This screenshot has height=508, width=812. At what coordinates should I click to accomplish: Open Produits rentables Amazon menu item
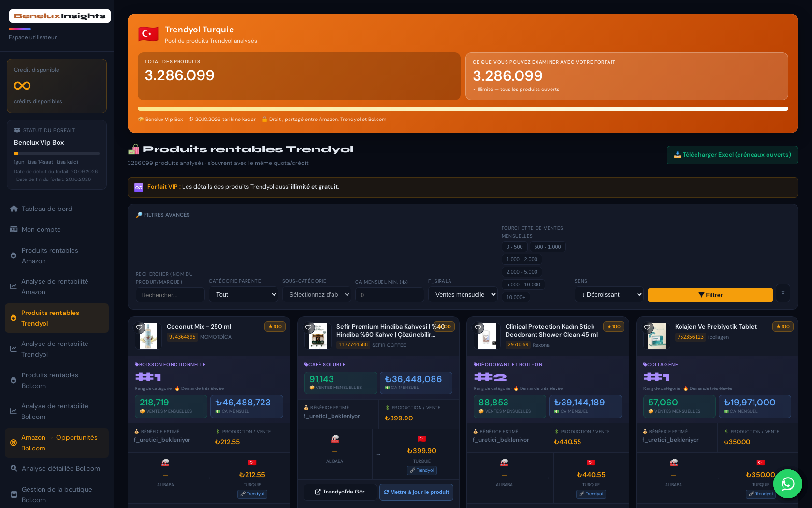tap(57, 255)
